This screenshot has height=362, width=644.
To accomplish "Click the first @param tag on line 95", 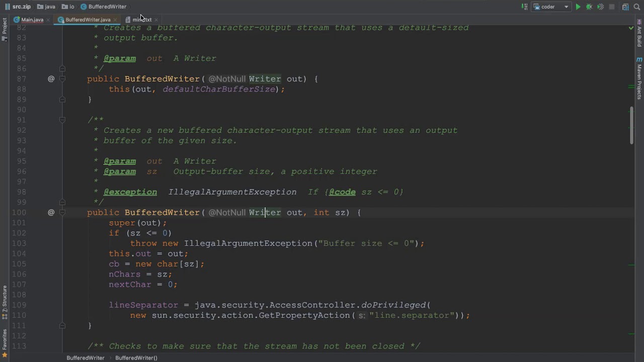I will pyautogui.click(x=120, y=161).
